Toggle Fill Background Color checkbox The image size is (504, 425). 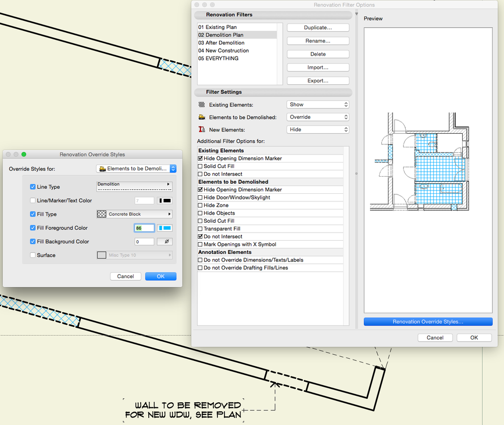click(x=33, y=241)
